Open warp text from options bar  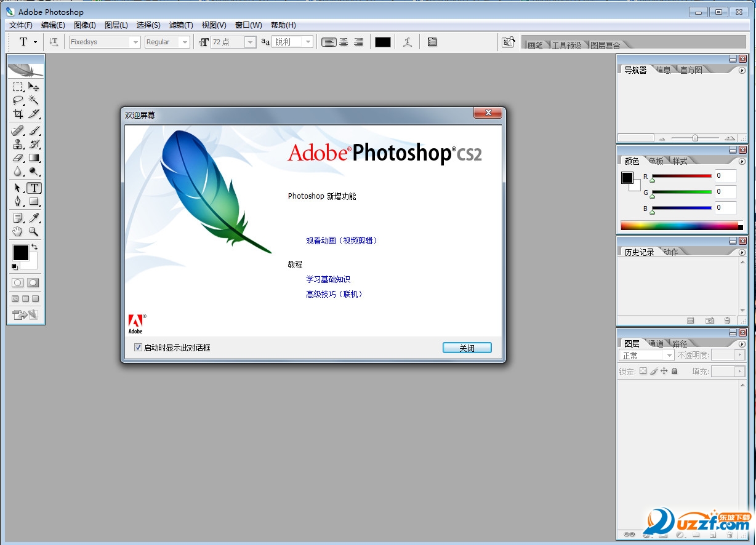(407, 42)
